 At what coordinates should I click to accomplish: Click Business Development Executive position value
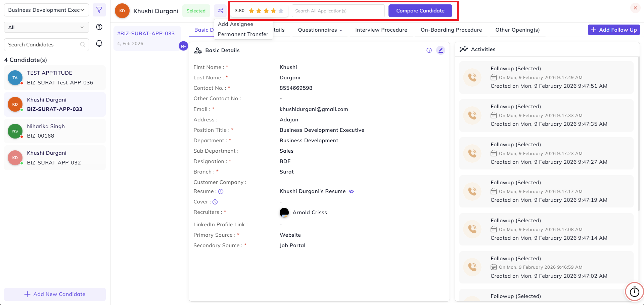click(322, 130)
